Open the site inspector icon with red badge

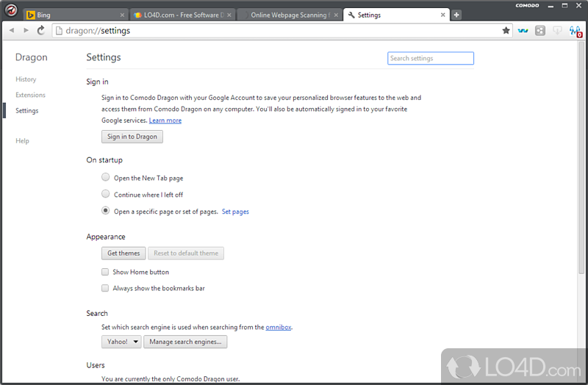(x=576, y=31)
